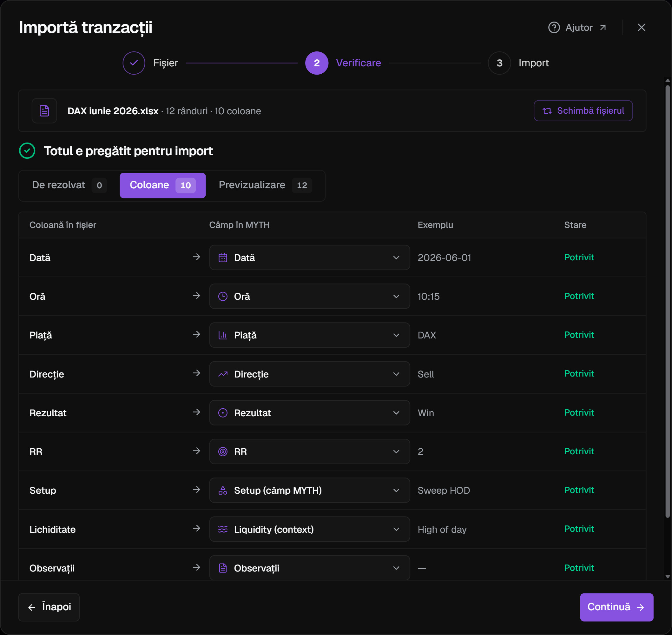The width and height of the screenshot is (672, 635).
Task: Open the Oră field dropdown
Action: coord(309,296)
